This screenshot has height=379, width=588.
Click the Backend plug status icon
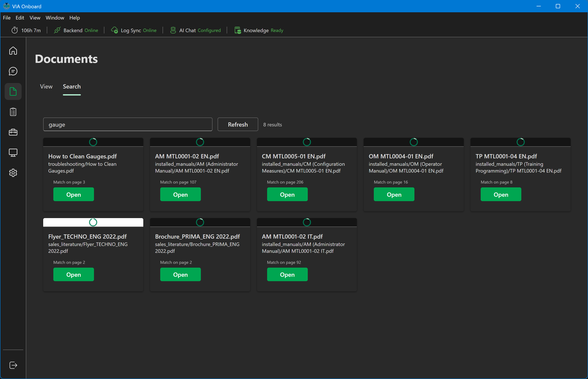click(57, 30)
